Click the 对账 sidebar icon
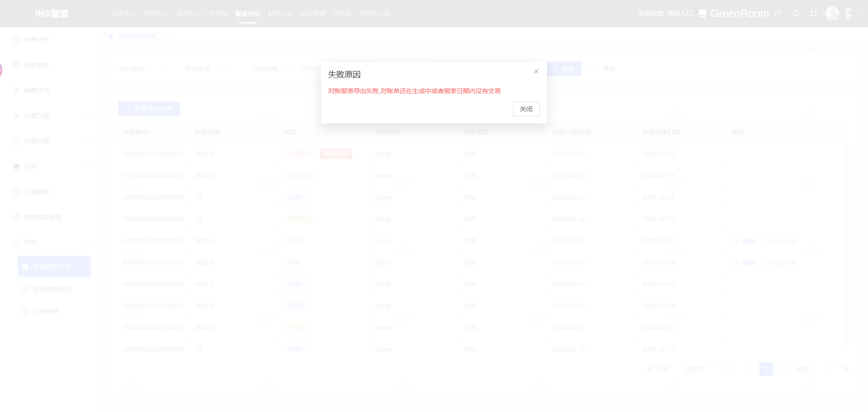868x412 pixels. 16,242
